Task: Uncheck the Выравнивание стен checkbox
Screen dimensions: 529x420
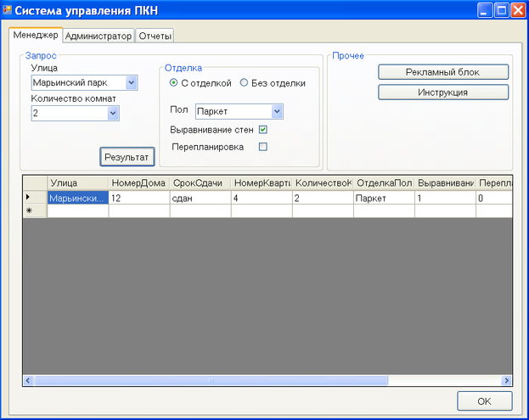Action: [263, 130]
